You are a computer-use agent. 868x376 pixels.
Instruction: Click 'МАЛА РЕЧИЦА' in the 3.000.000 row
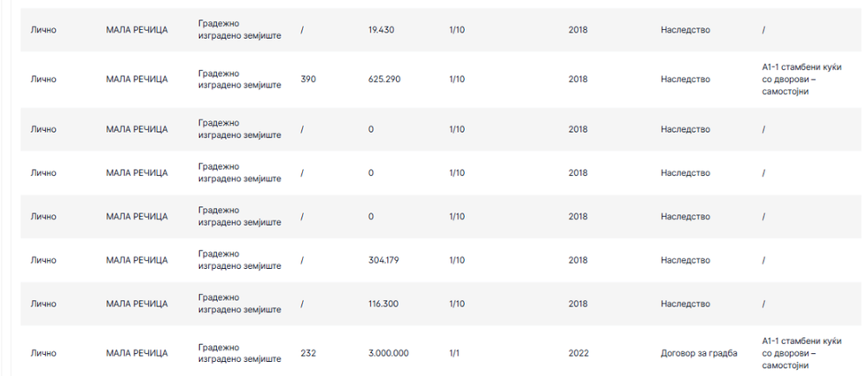136,353
